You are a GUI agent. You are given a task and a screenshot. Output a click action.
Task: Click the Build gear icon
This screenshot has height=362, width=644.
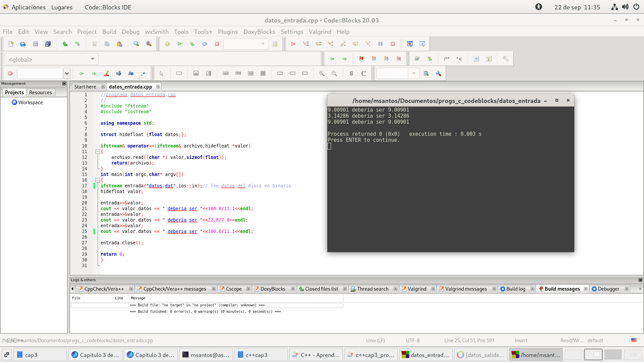(x=167, y=44)
